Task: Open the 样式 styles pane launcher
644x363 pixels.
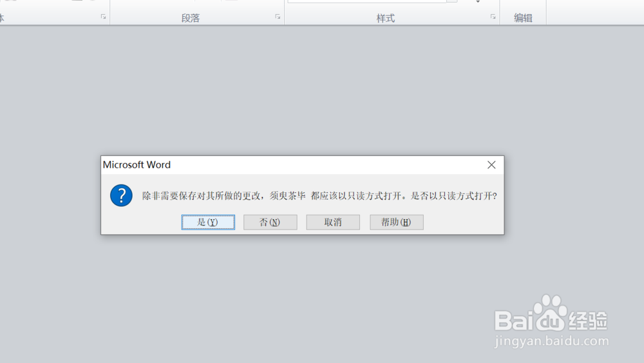Action: coord(493,17)
